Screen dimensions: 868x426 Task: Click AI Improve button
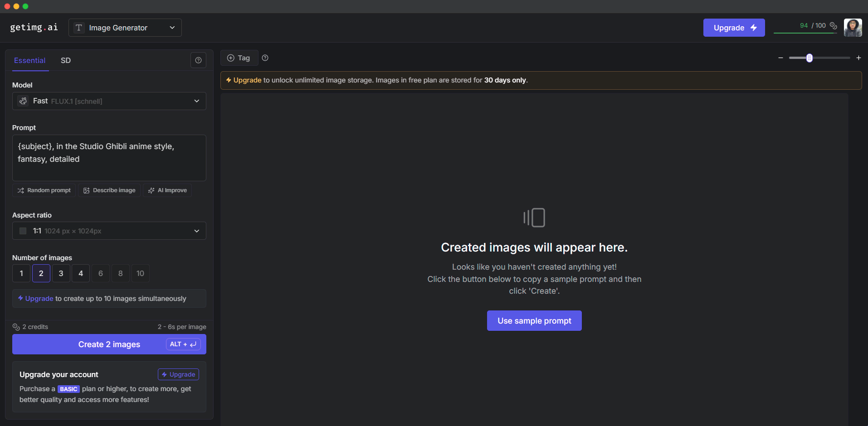click(167, 190)
